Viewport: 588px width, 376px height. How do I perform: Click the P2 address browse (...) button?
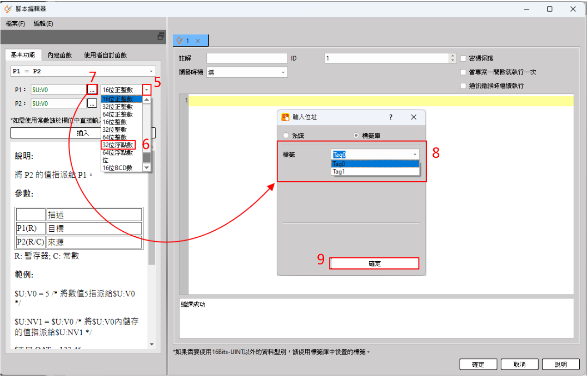(x=92, y=103)
